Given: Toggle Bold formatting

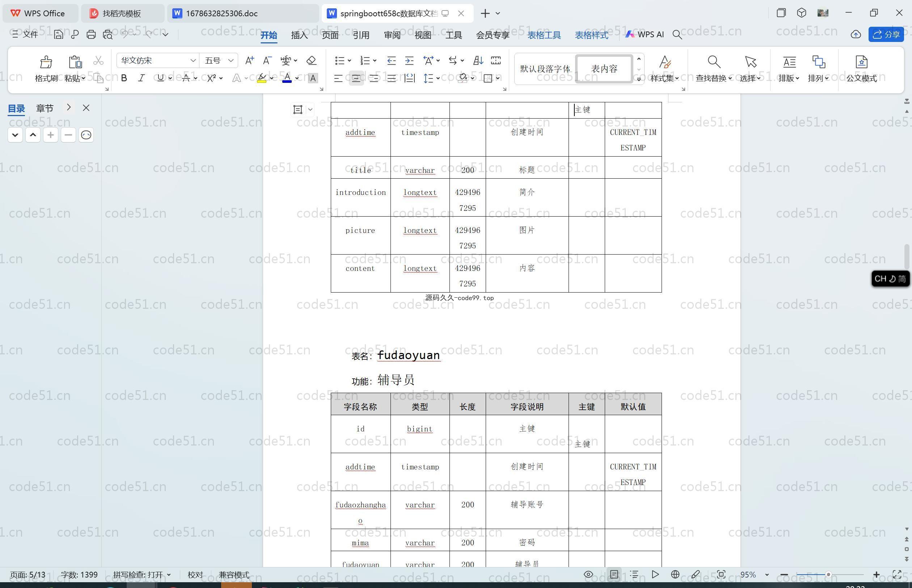Looking at the screenshot, I should tap(124, 78).
